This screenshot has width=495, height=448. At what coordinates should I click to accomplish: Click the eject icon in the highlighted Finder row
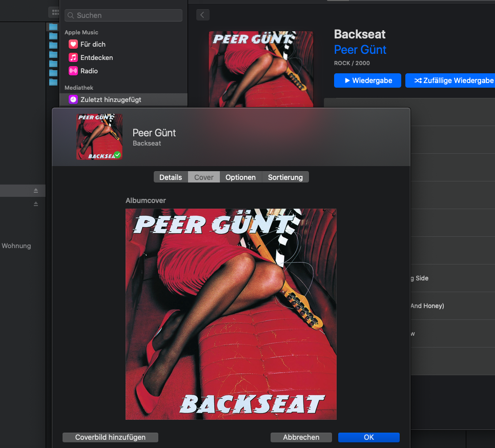tap(36, 191)
